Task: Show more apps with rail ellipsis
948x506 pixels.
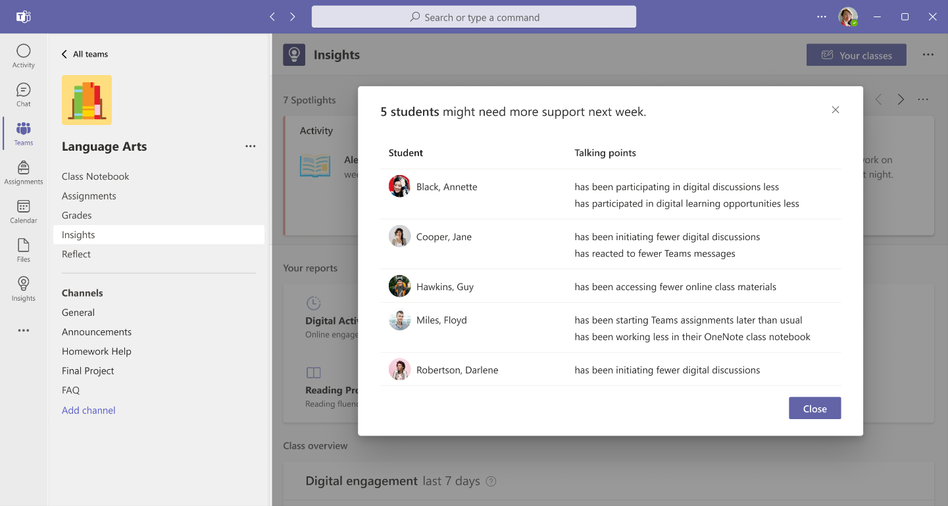Action: pyautogui.click(x=24, y=331)
